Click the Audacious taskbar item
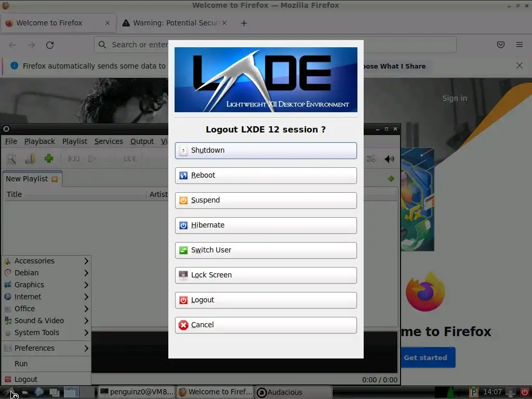 (294, 392)
